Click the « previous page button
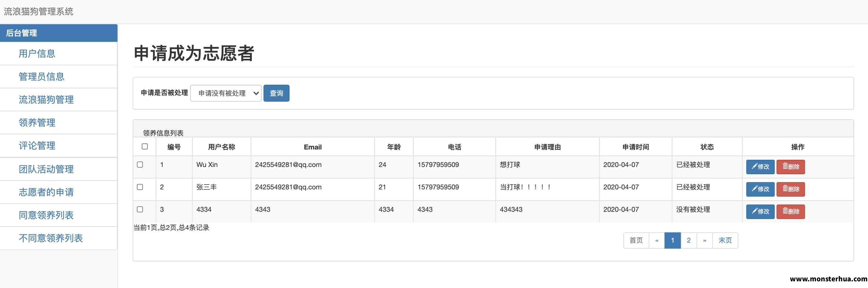 (657, 240)
